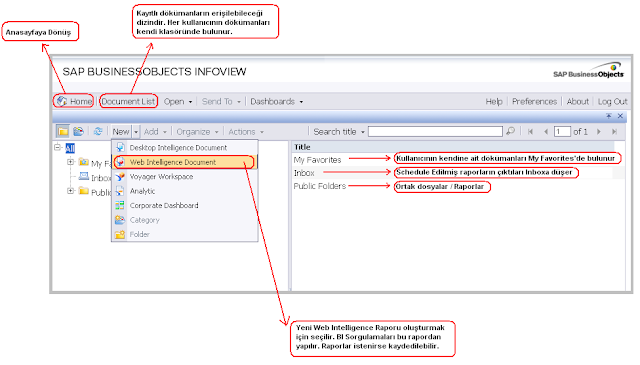Go to the last page icon
Image resolution: width=640 pixels, height=365 pixels.
pyautogui.click(x=614, y=132)
